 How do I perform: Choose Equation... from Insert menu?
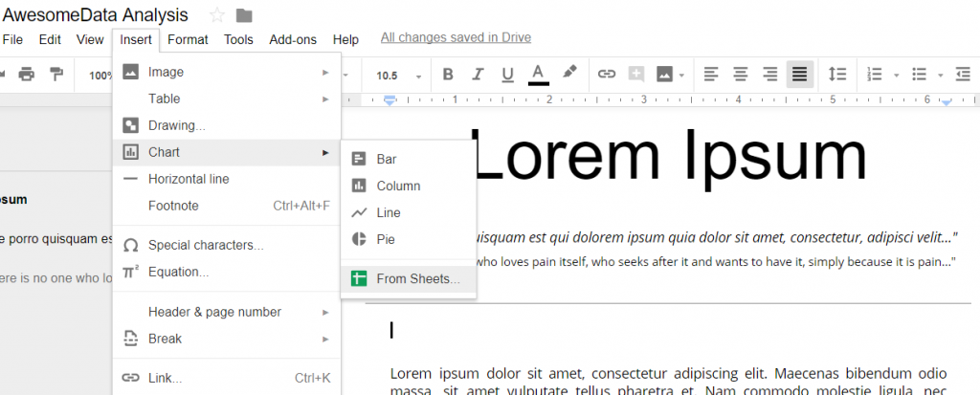tap(227, 273)
